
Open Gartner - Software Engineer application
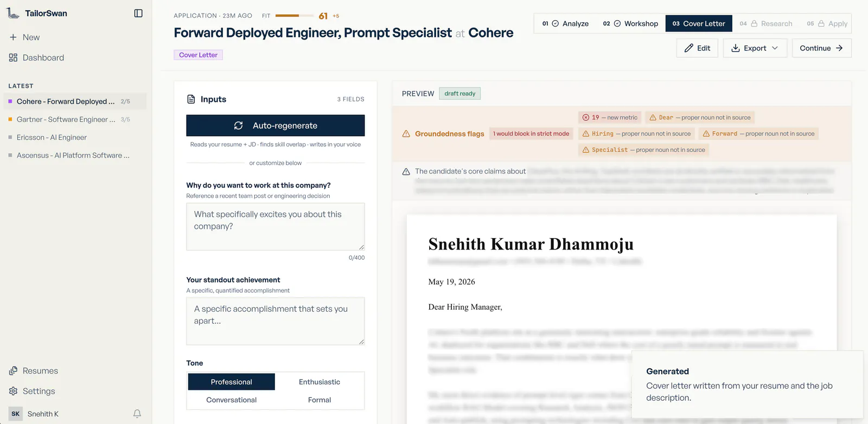[75, 119]
